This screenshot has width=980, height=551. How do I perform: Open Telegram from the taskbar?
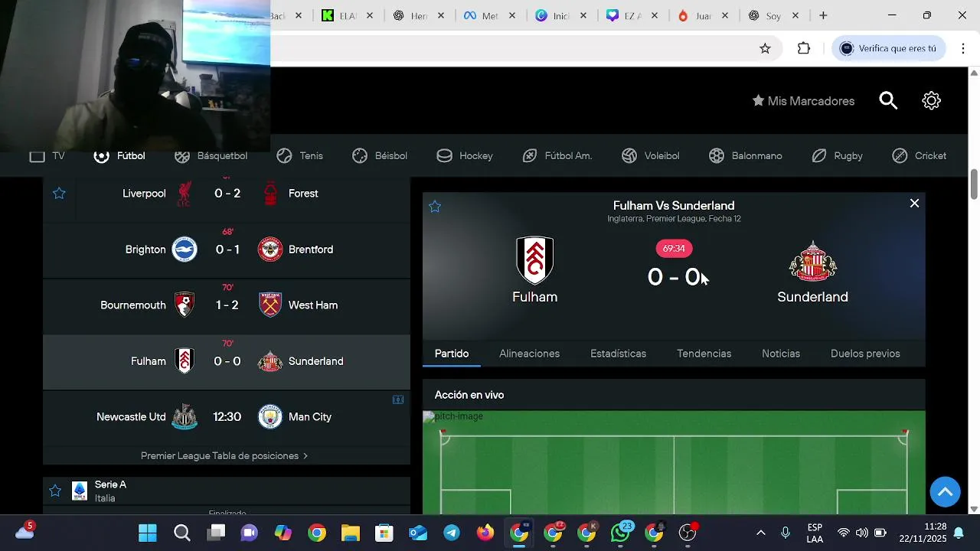(x=452, y=533)
